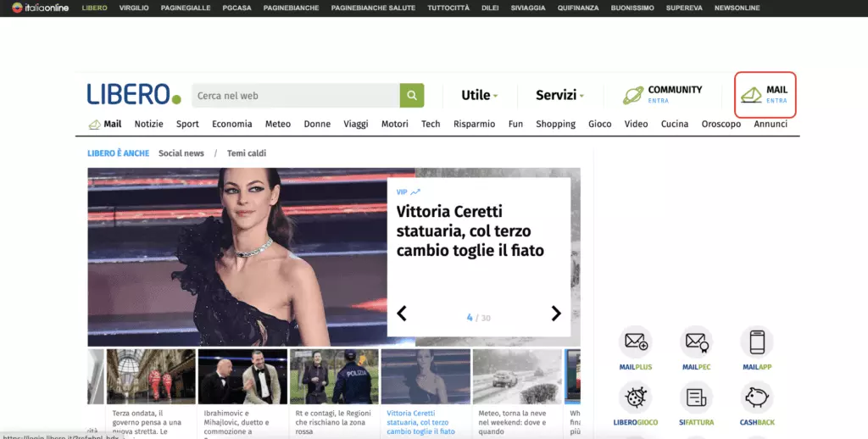Screen dimensions: 868x439
Task: Open the Mail envelope icon at top right
Action: [751, 95]
